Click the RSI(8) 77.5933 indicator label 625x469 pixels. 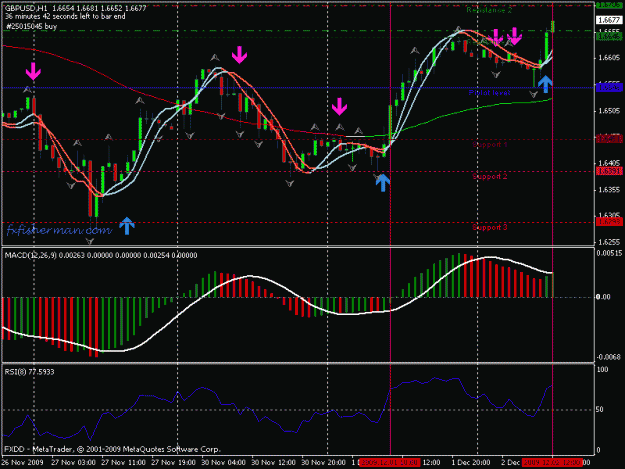click(29, 372)
